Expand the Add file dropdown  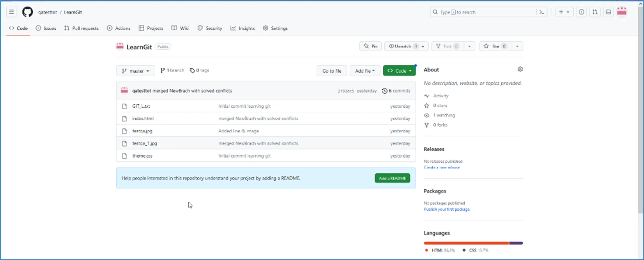365,70
